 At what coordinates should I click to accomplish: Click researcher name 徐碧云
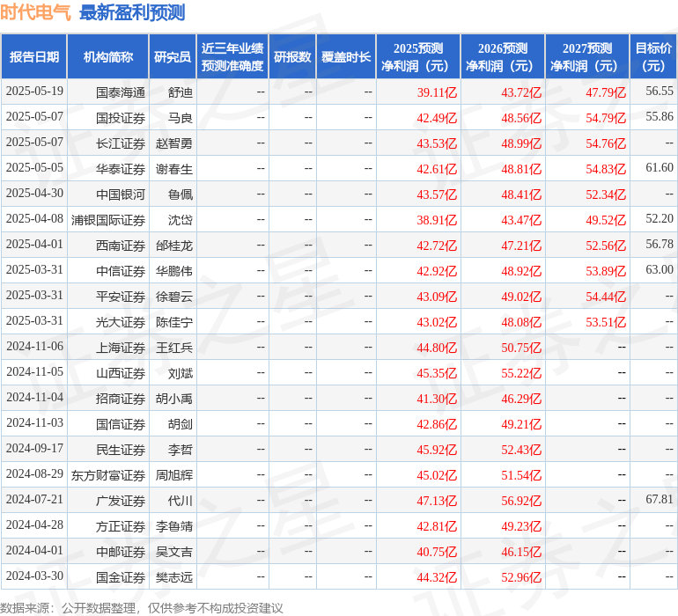tap(174, 297)
